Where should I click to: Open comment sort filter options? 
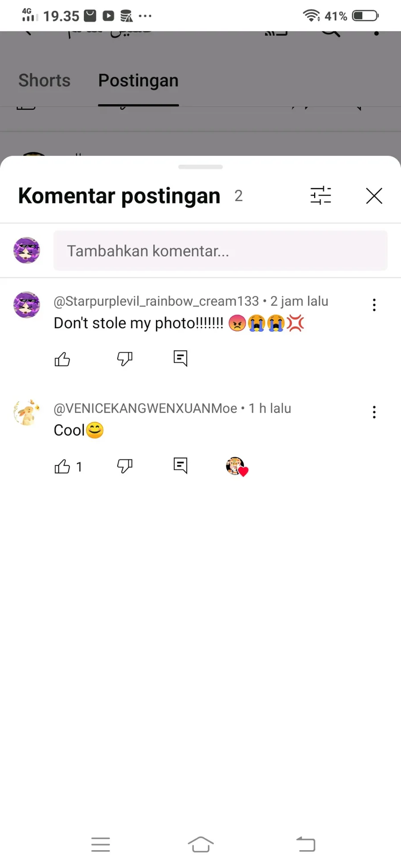click(321, 196)
